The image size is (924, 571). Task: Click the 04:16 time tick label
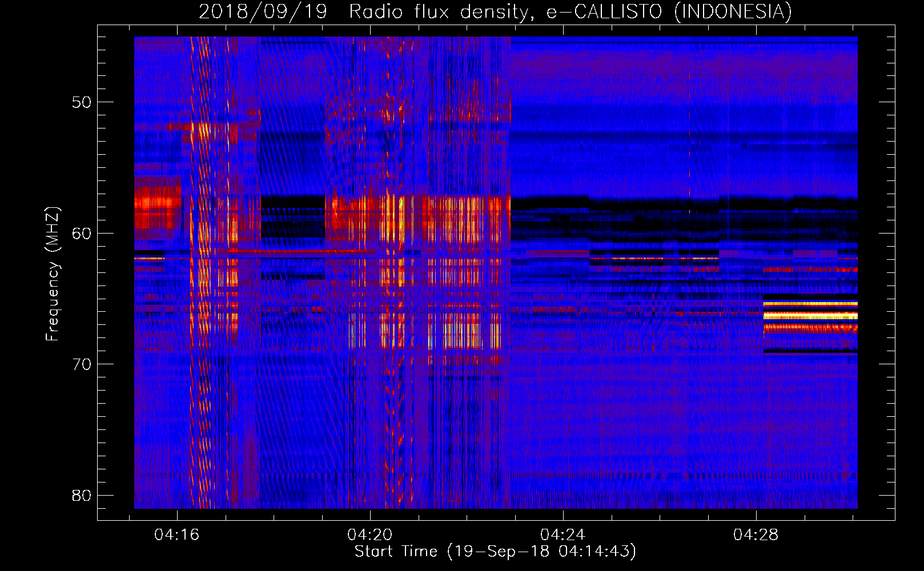coord(176,535)
